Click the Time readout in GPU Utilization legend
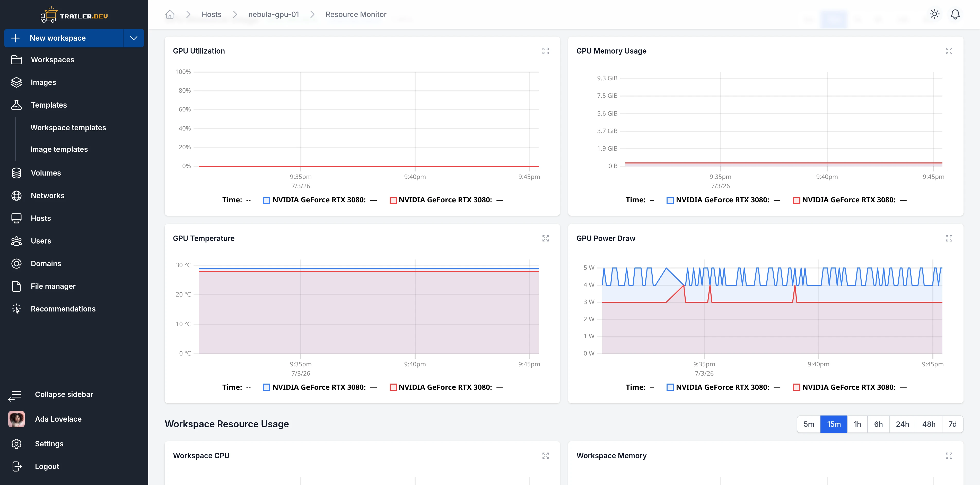Image resolution: width=980 pixels, height=485 pixels. coord(236,200)
